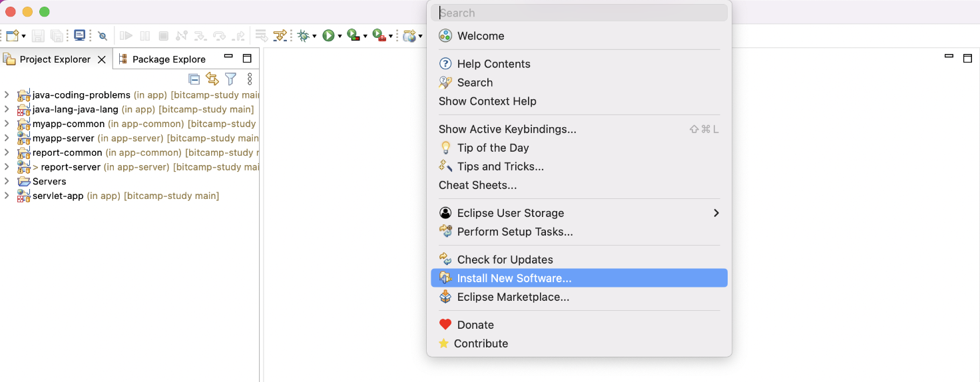Expand the java-coding-problems project
Viewport: 980px width, 382px height.
coord(7,95)
